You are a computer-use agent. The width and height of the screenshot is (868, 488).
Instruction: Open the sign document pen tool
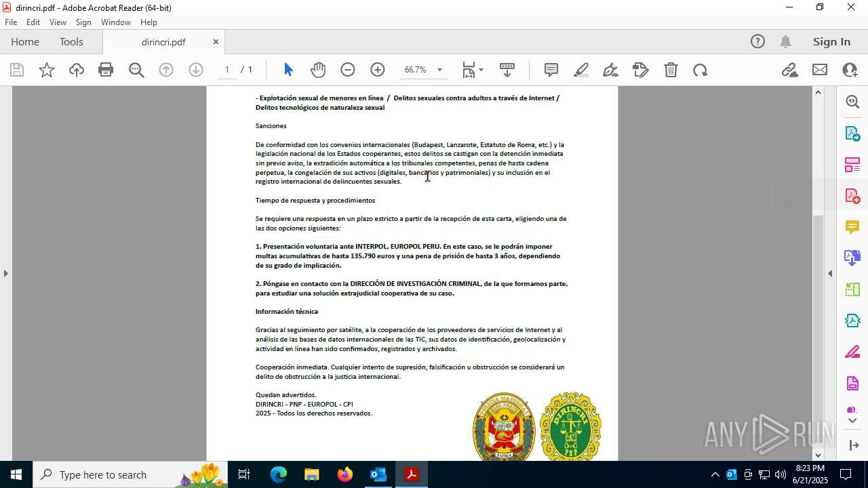tap(610, 70)
